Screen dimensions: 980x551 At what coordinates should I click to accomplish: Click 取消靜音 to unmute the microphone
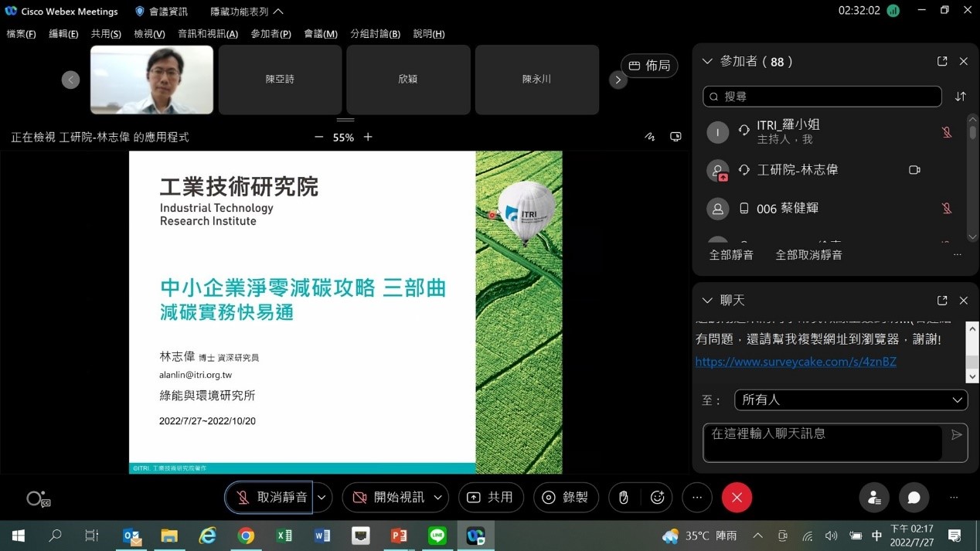(x=269, y=498)
